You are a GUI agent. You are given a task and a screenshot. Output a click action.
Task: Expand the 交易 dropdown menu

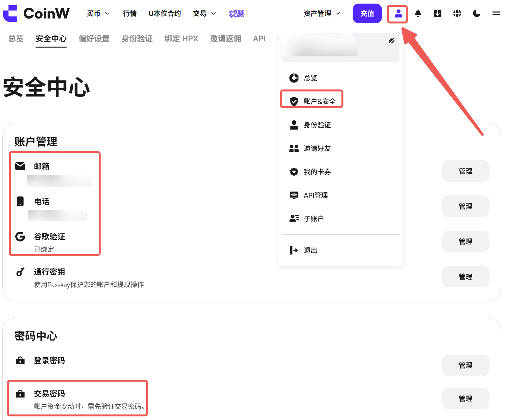click(x=204, y=13)
